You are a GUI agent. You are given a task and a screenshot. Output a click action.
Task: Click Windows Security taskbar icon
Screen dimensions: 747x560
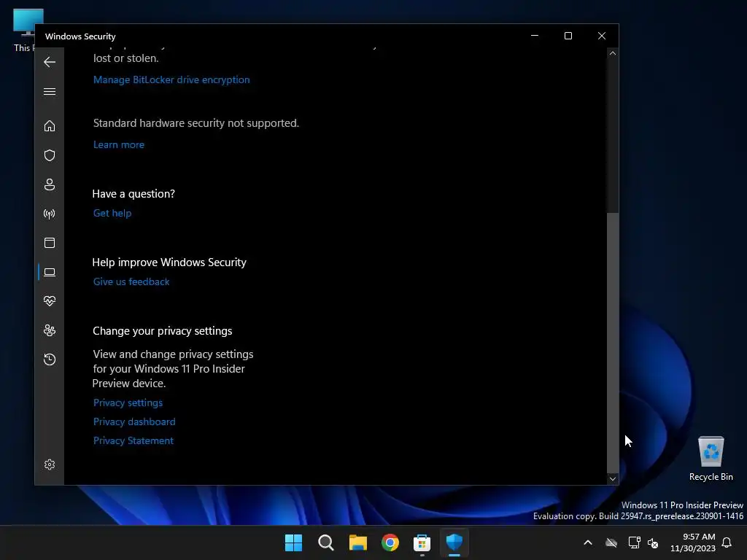tap(454, 542)
